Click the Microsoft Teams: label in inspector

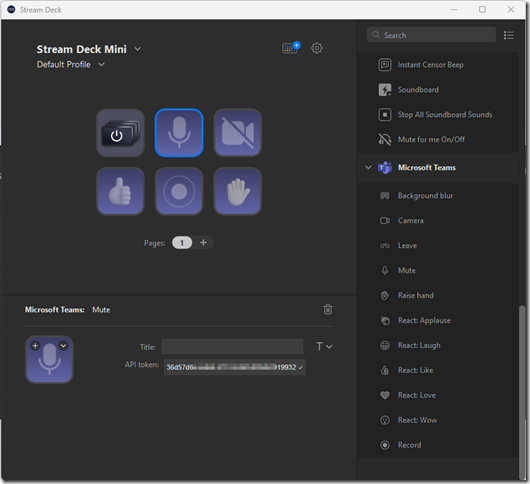(x=55, y=310)
